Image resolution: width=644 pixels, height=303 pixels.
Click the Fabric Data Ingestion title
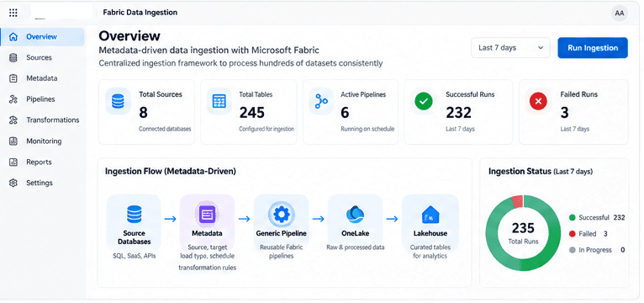pos(140,13)
